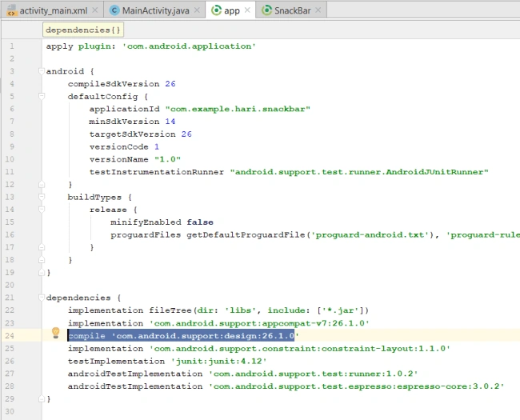This screenshot has width=520, height=420.
Task: Collapse the release block fold marker
Action: (42, 210)
